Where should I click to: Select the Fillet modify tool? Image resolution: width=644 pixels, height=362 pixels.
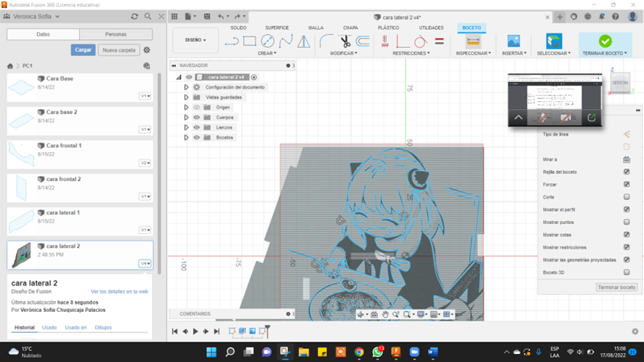tap(326, 41)
